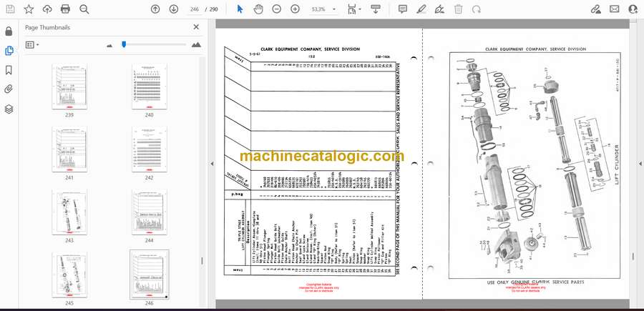
Task: Click the rotate page icon
Action: click(477, 9)
